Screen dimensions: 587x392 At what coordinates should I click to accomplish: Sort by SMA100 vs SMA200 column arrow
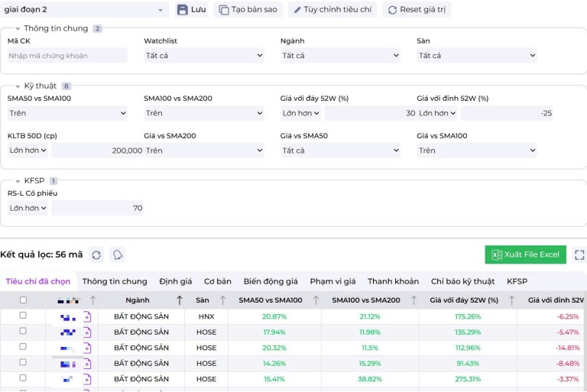point(414,300)
